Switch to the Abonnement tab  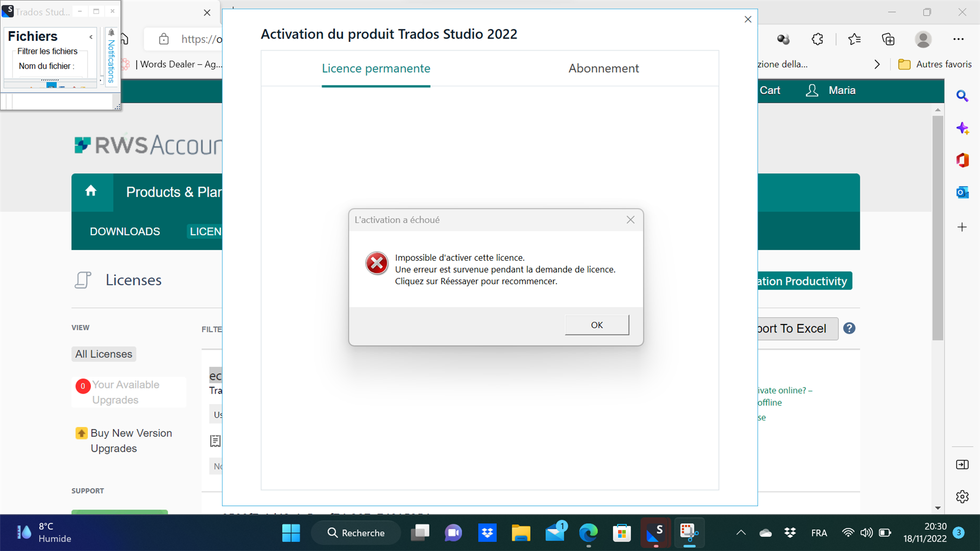603,68
